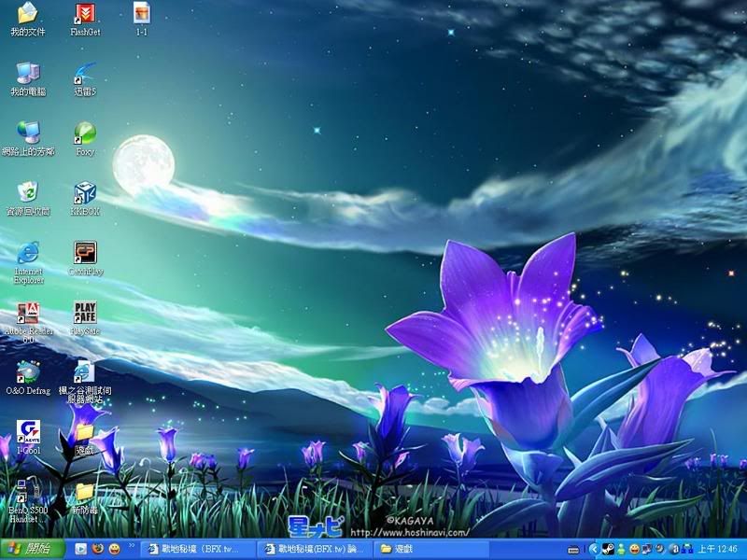The image size is (747, 560).
Task: Select the Internet Explorer desktop icon
Action: 28,253
